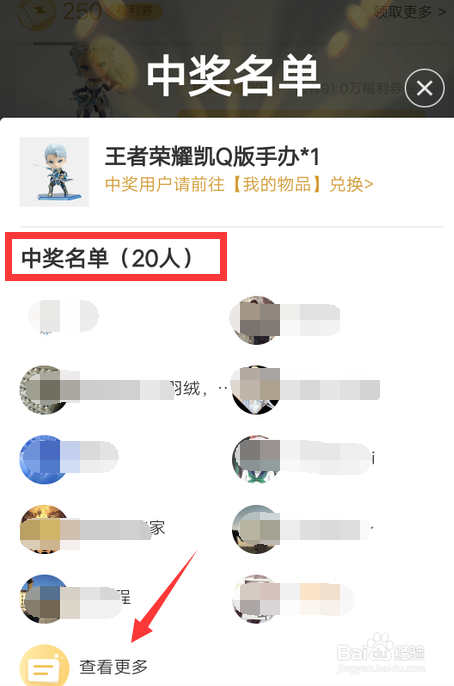Tap avatar of winner ending 家
The image size is (454, 686).
pyautogui.click(x=43, y=529)
